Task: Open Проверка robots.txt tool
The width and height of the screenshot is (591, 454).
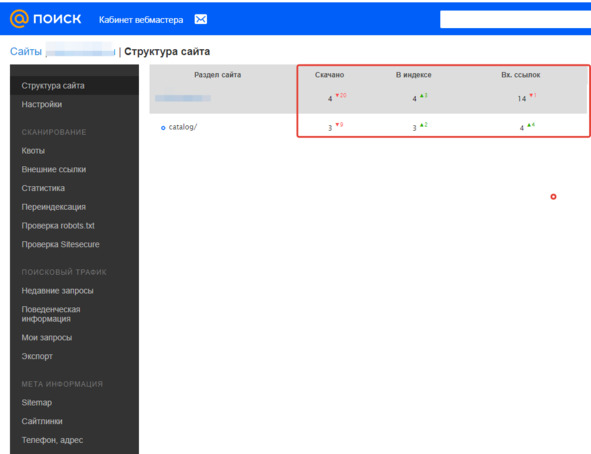Action: tap(58, 226)
